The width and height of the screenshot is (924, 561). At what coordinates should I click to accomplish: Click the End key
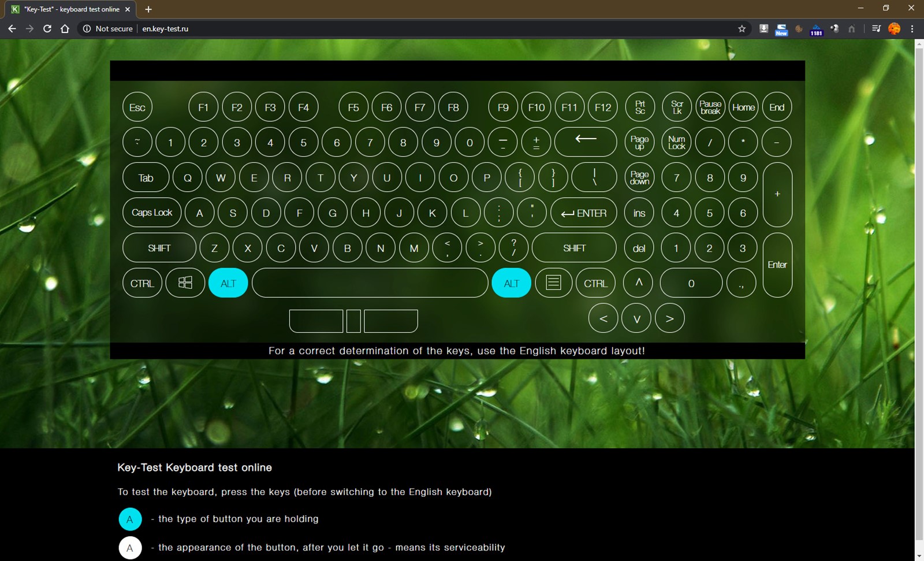(x=777, y=107)
